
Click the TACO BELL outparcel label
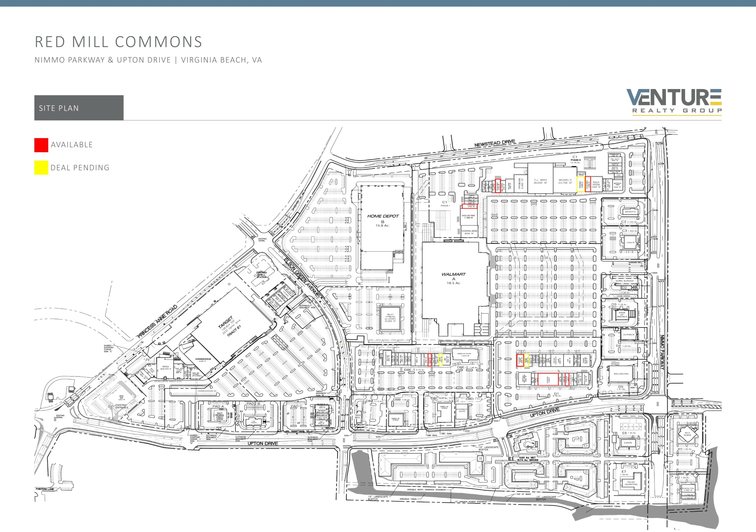click(x=358, y=416)
